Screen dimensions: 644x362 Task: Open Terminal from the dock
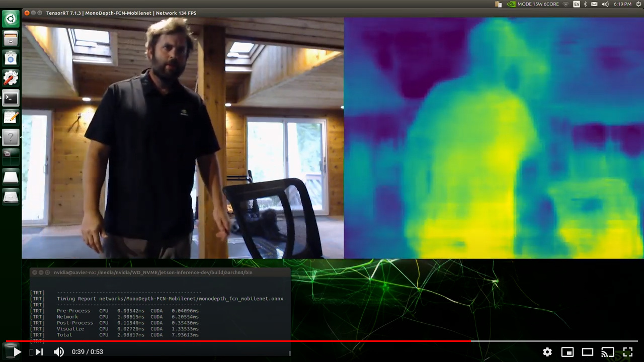11,98
